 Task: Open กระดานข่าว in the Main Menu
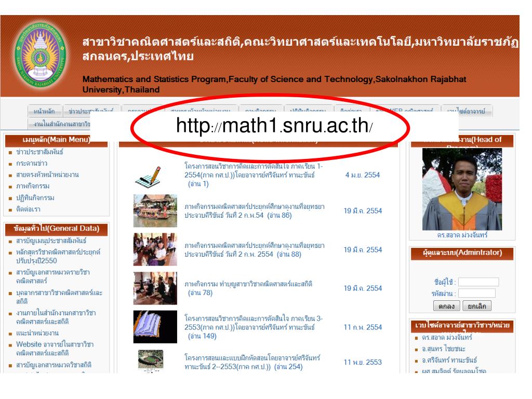tap(32, 163)
